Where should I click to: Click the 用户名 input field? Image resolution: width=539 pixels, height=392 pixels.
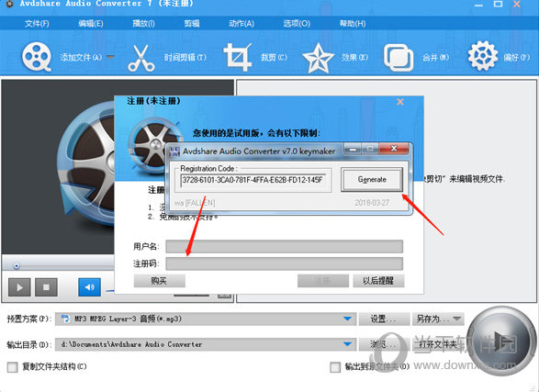285,246
